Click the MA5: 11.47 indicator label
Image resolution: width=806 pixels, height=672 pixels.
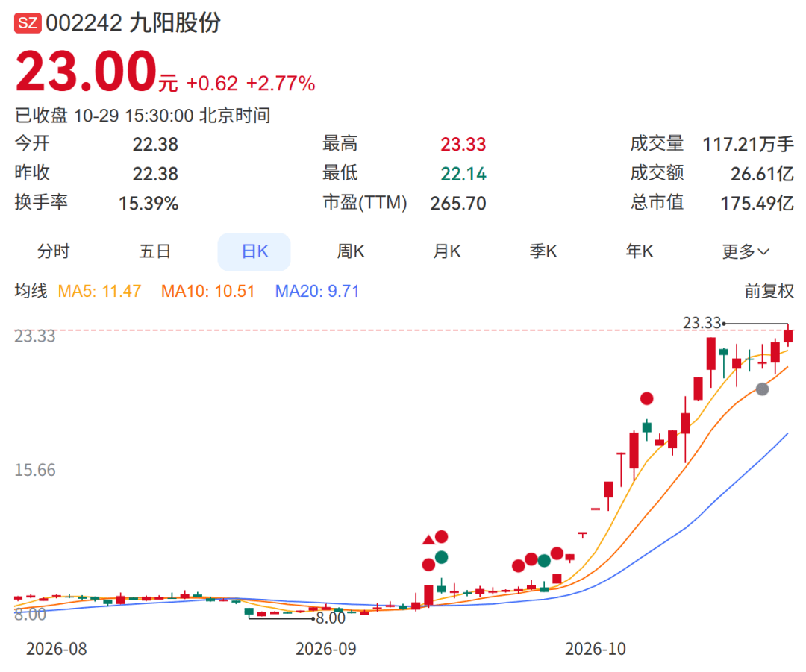99,292
